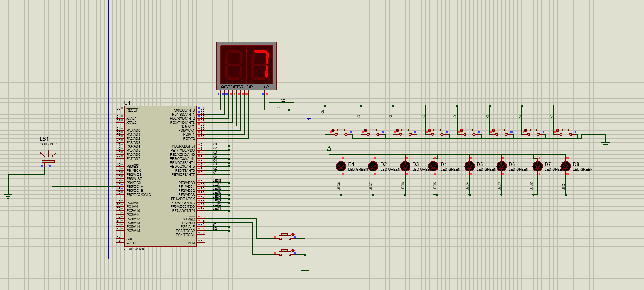The image size is (644, 290).
Task: Click the SOUNDER label under LS1
Action: [x=48, y=144]
